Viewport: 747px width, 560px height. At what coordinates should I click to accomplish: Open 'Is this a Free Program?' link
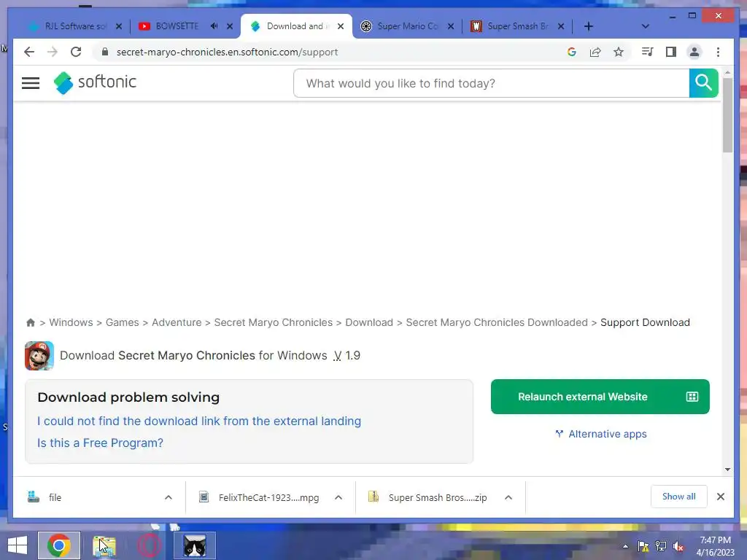coord(100,443)
